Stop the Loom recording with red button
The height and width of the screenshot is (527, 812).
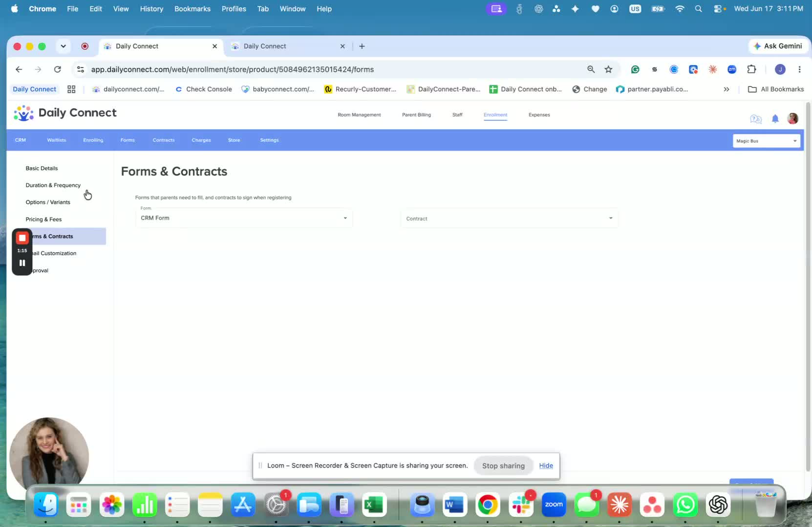[22, 238]
